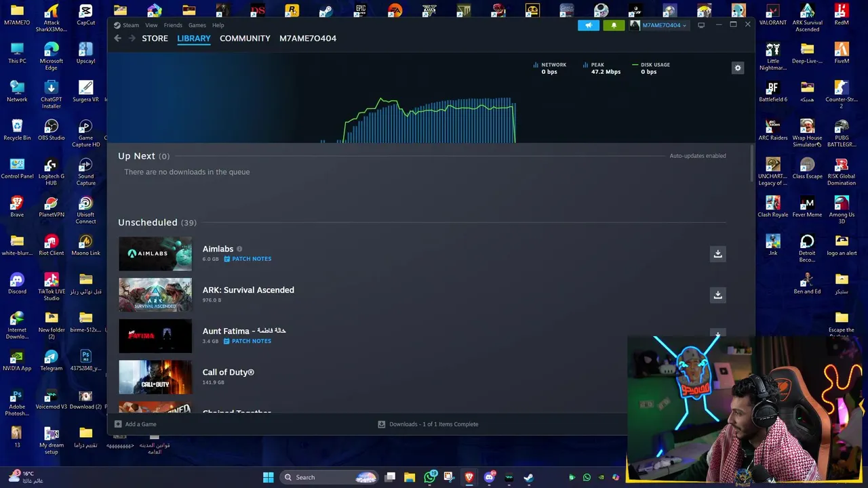Open Discord desktop shortcut
The width and height of the screenshot is (868, 488).
(17, 283)
